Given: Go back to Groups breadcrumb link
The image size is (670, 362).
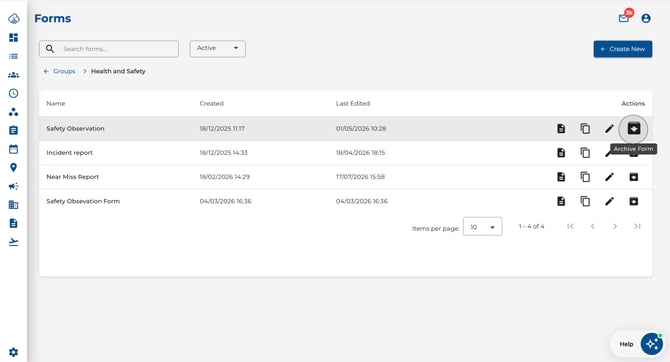Looking at the screenshot, I should 59,71.
